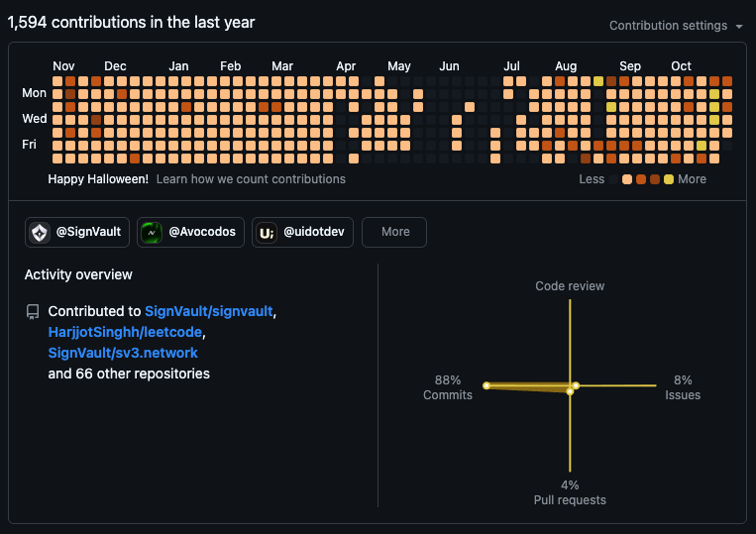
Task: Open the SignVault/sv3.network repository link
Action: tap(123, 353)
